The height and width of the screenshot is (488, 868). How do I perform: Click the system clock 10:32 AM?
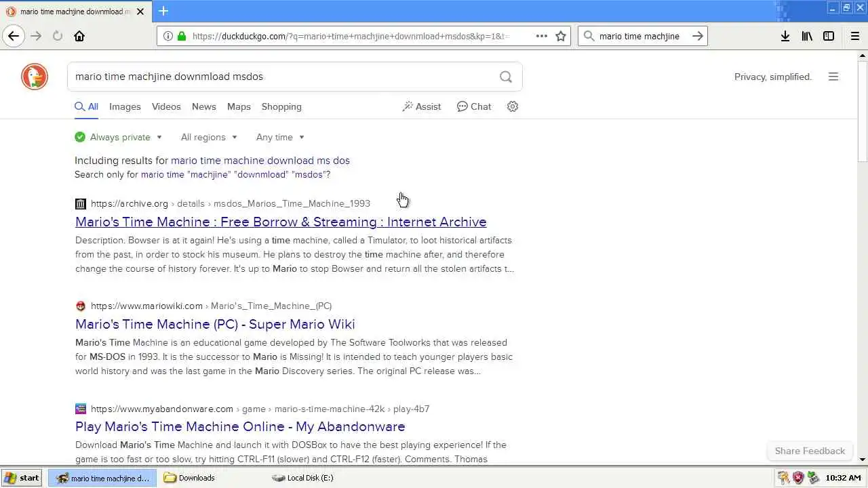[x=843, y=478]
